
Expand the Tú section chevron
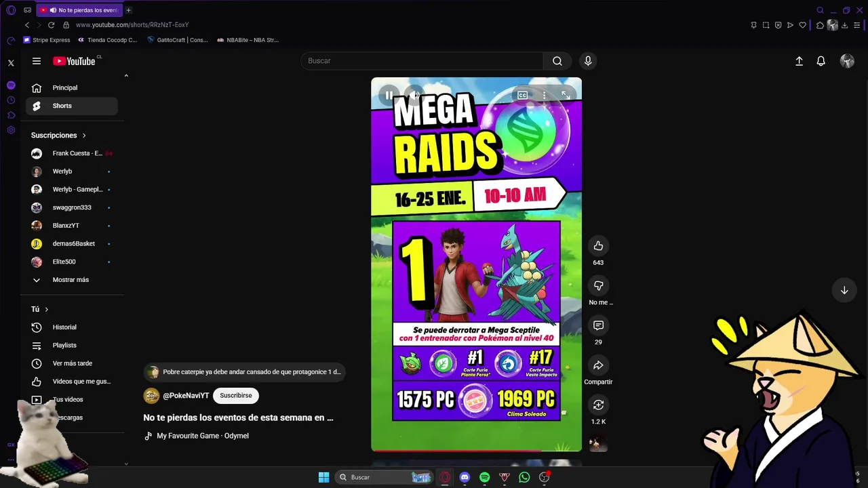pyautogui.click(x=46, y=309)
